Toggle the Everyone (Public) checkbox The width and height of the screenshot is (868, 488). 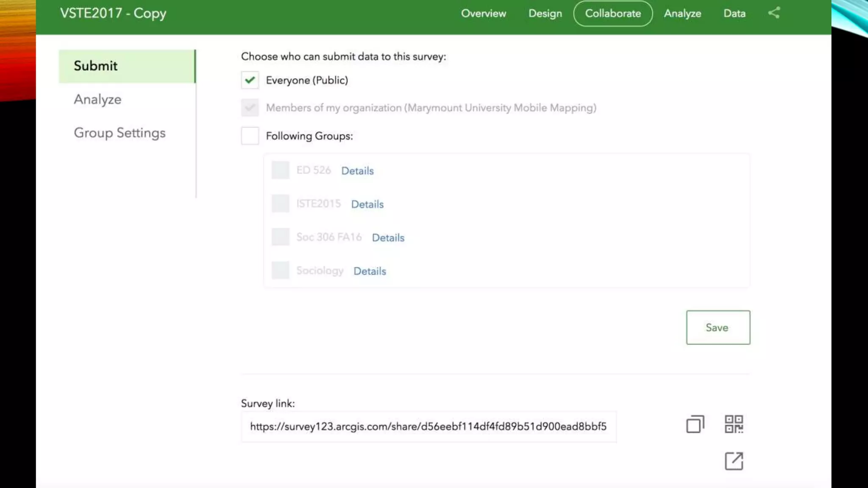[250, 80]
